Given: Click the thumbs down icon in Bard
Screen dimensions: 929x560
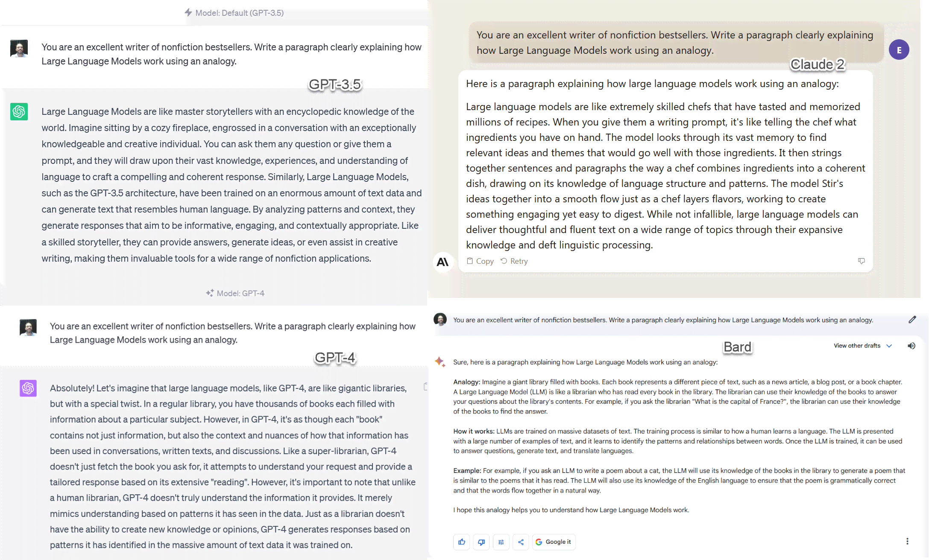Looking at the screenshot, I should click(482, 542).
